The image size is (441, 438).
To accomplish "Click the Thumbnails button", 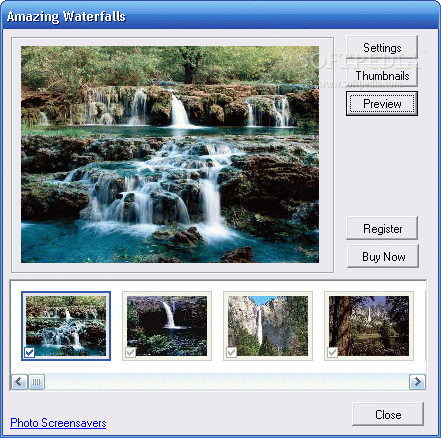I will click(x=382, y=76).
